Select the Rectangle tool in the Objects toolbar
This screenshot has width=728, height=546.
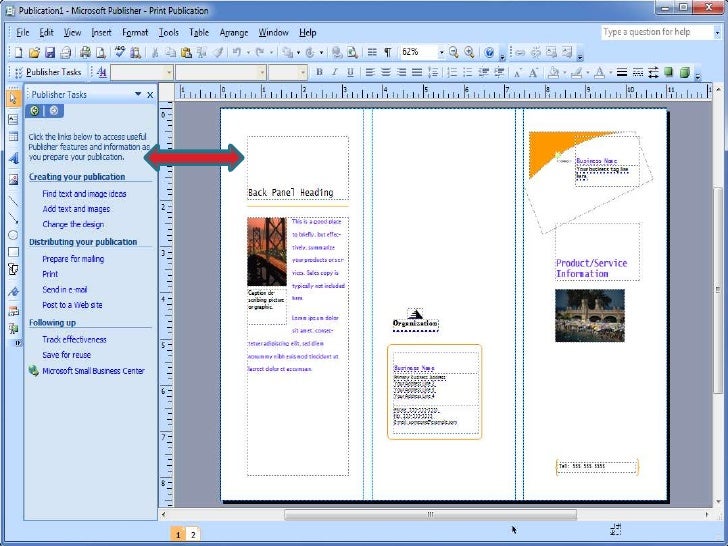(x=13, y=251)
